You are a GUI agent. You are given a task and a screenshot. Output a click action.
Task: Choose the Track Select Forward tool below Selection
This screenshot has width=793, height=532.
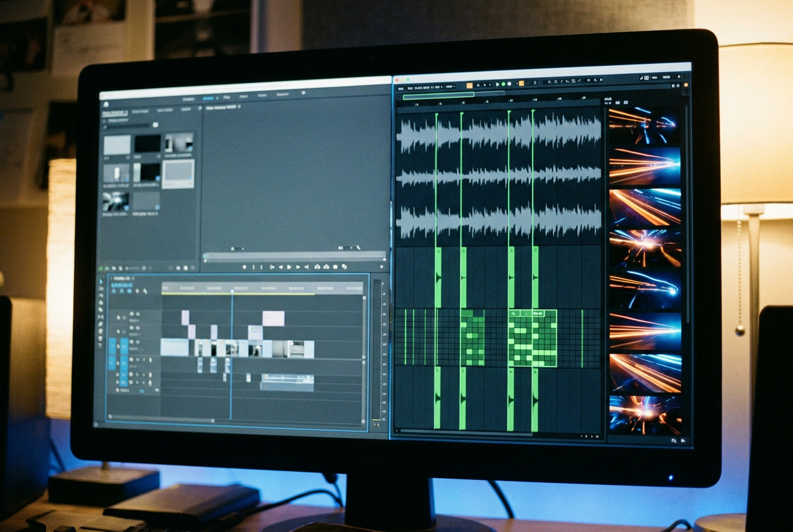pyautogui.click(x=101, y=289)
